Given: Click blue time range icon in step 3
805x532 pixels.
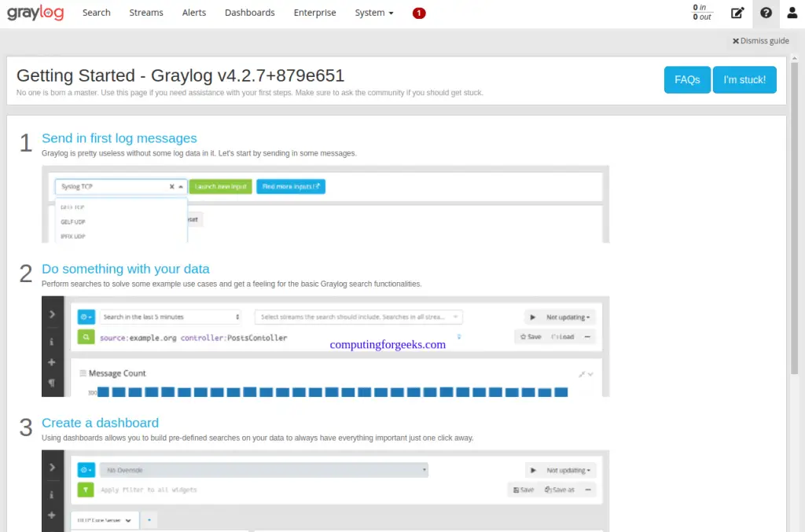Looking at the screenshot, I should tap(86, 470).
